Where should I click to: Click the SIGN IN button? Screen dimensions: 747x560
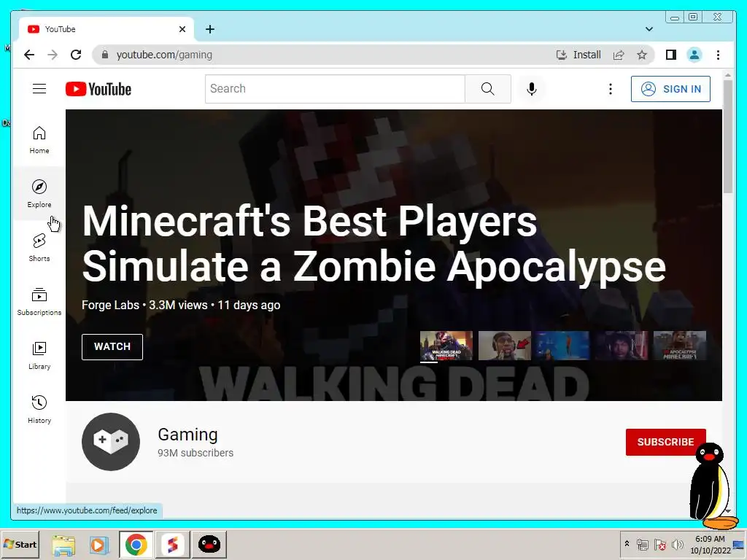point(670,89)
